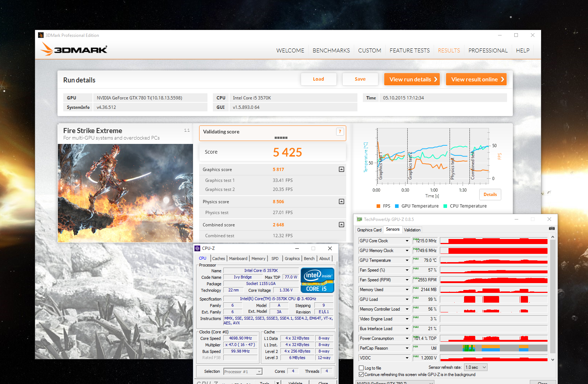Switch to the Caches tab in CPU-Z

[219, 259]
